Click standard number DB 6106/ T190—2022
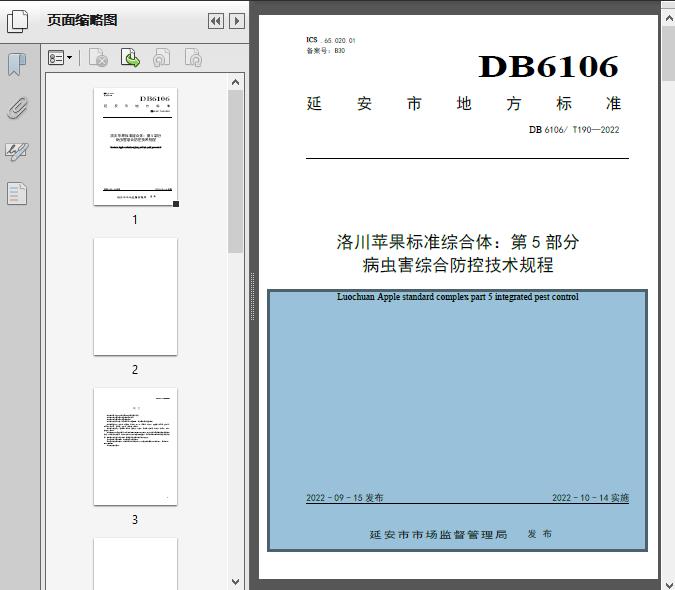This screenshot has width=675, height=590. (x=574, y=130)
